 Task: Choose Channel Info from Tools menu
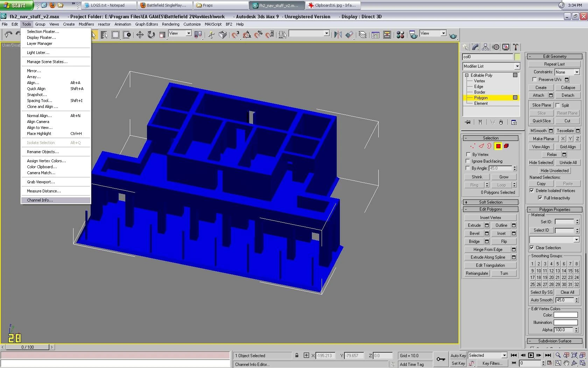(x=40, y=200)
